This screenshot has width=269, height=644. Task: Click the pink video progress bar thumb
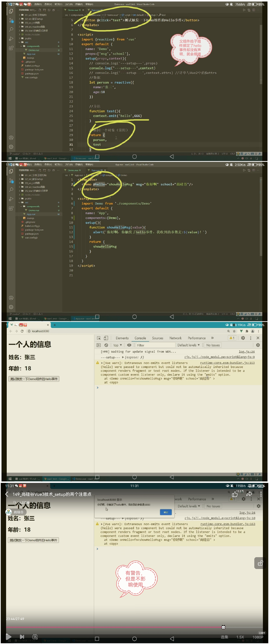[223, 627]
